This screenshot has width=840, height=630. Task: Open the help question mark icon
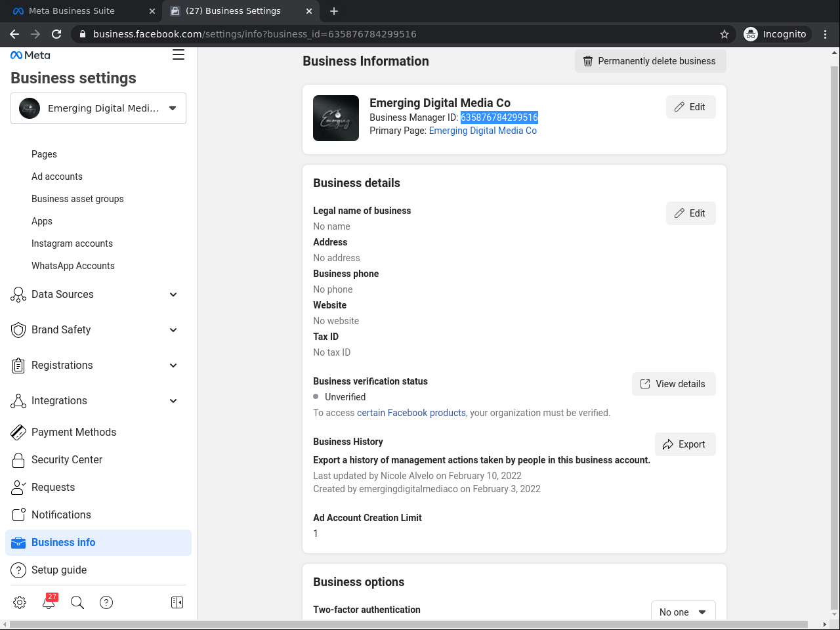pos(106,602)
